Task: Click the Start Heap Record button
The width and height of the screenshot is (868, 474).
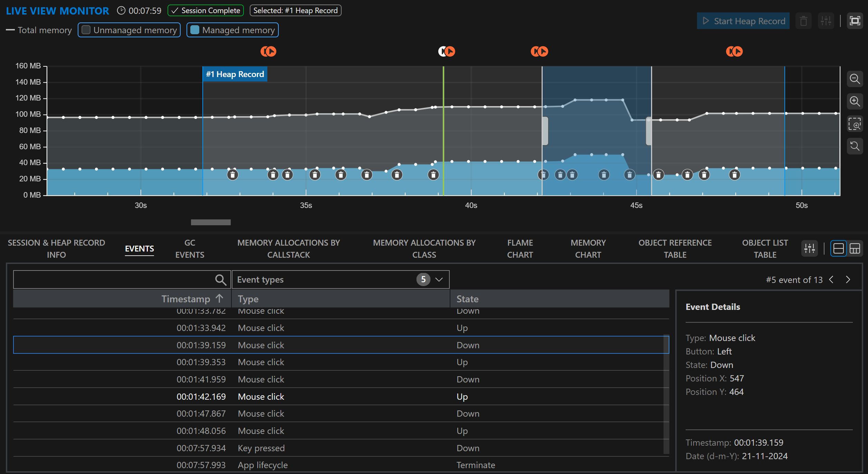Action: point(743,21)
